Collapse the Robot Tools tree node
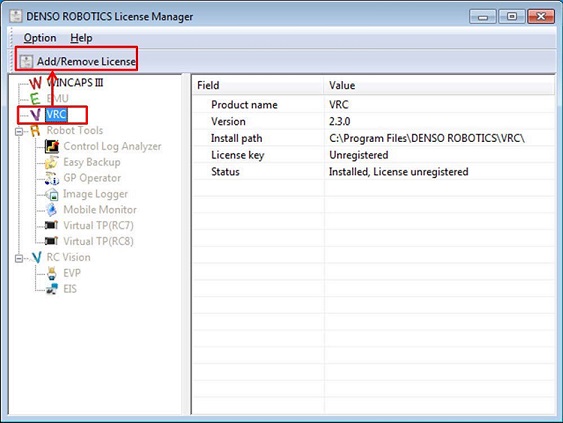Screen dimensions: 563x423 [x=19, y=131]
